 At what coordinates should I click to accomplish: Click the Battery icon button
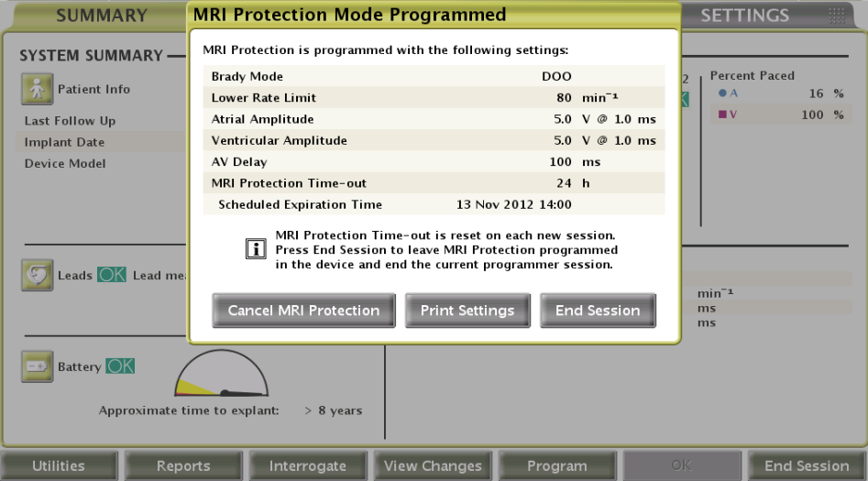pyautogui.click(x=37, y=366)
